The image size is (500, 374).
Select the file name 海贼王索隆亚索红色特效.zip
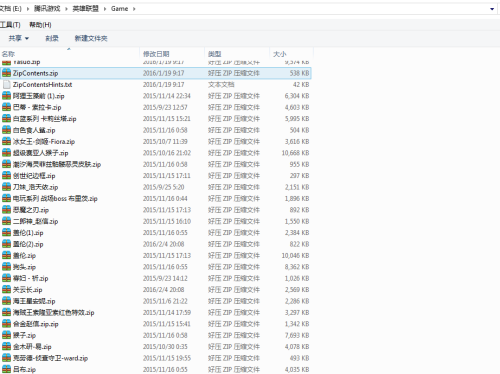53,313
